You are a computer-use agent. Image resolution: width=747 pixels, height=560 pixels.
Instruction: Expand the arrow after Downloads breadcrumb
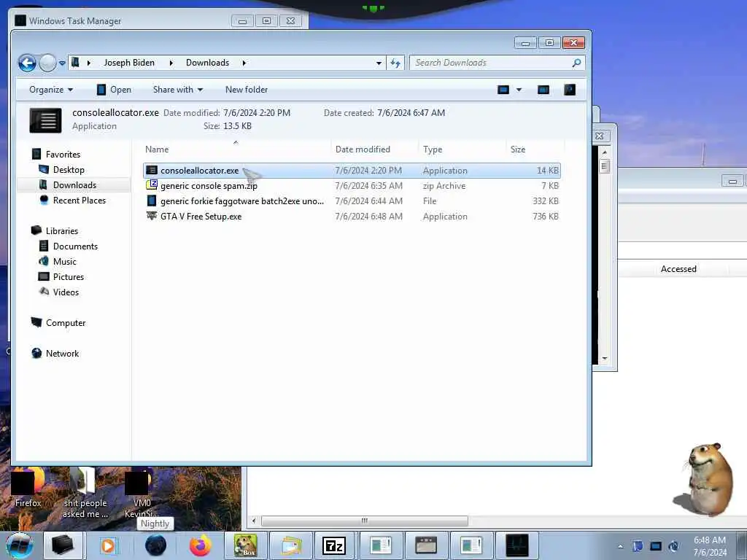(244, 63)
